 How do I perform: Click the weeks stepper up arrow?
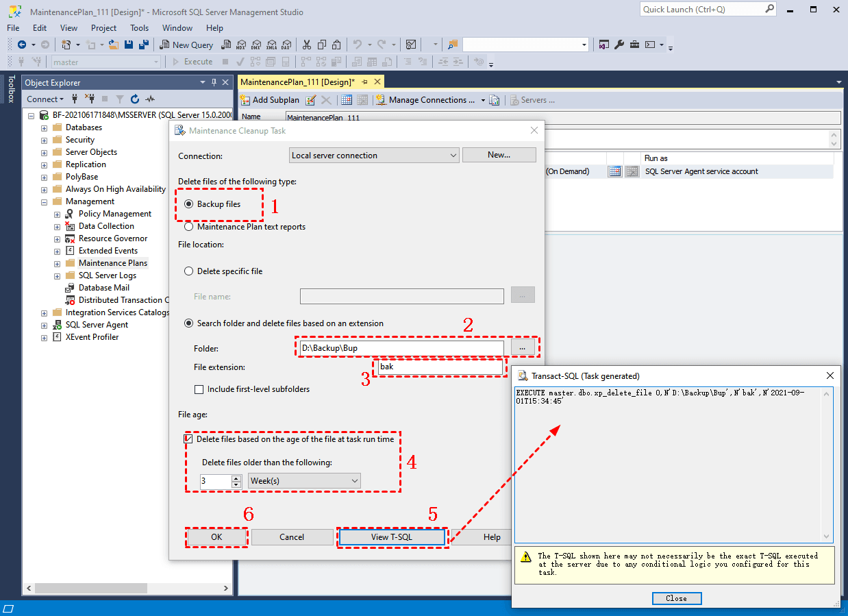[236, 478]
